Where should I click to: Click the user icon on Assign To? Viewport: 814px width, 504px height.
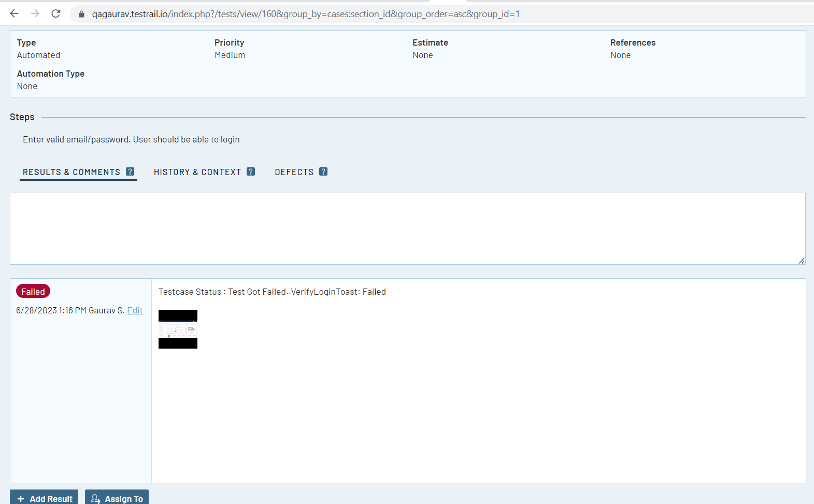[95, 499]
